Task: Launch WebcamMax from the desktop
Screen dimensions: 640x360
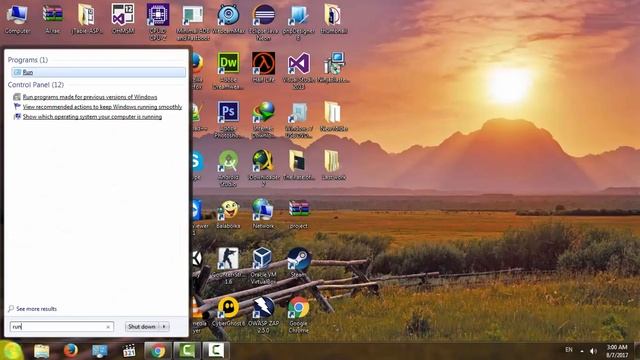Action: [x=228, y=19]
